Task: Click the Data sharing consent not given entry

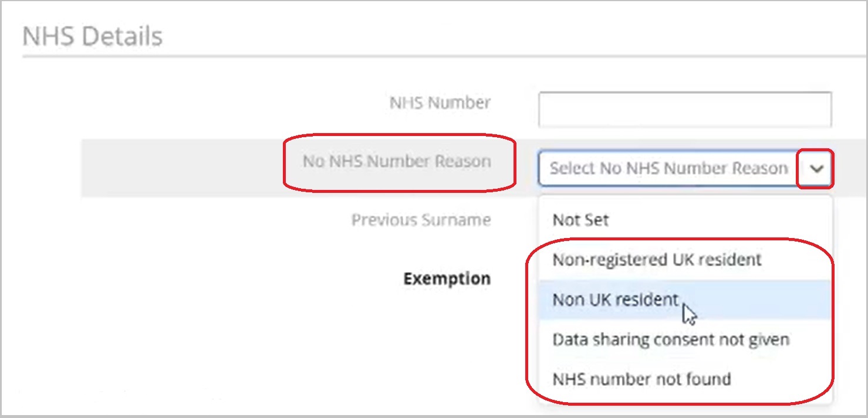Action: click(670, 339)
